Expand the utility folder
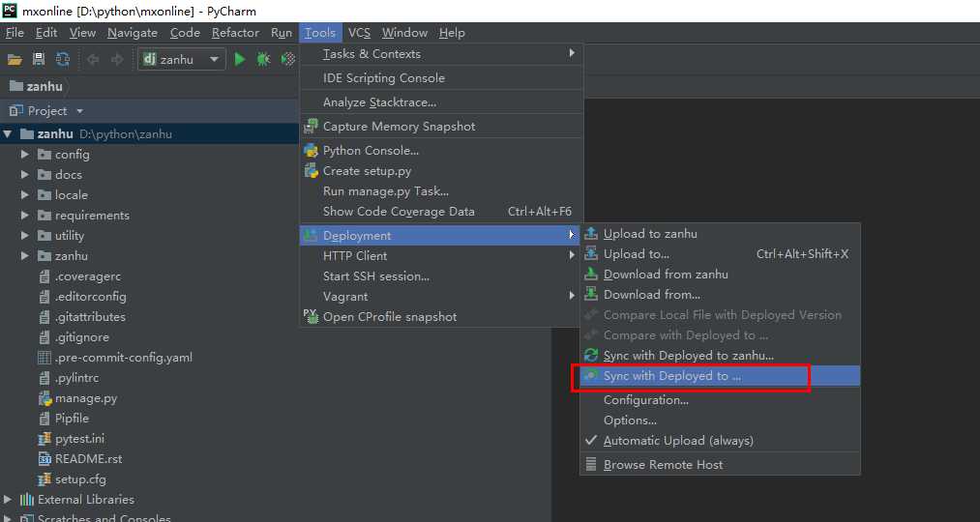Viewport: 980px width, 522px height. pyautogui.click(x=25, y=236)
